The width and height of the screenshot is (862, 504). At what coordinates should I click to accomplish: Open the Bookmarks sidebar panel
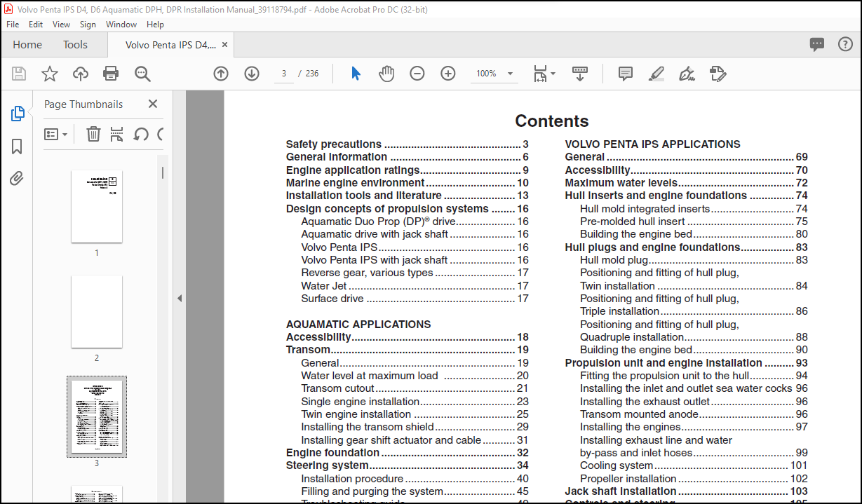coord(18,147)
